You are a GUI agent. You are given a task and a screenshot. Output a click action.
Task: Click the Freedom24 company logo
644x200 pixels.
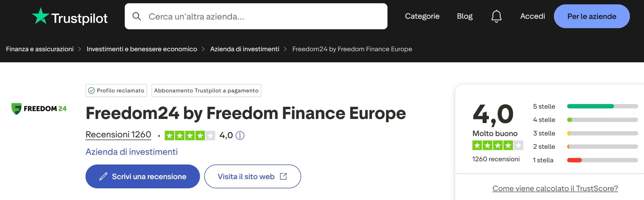(x=39, y=108)
